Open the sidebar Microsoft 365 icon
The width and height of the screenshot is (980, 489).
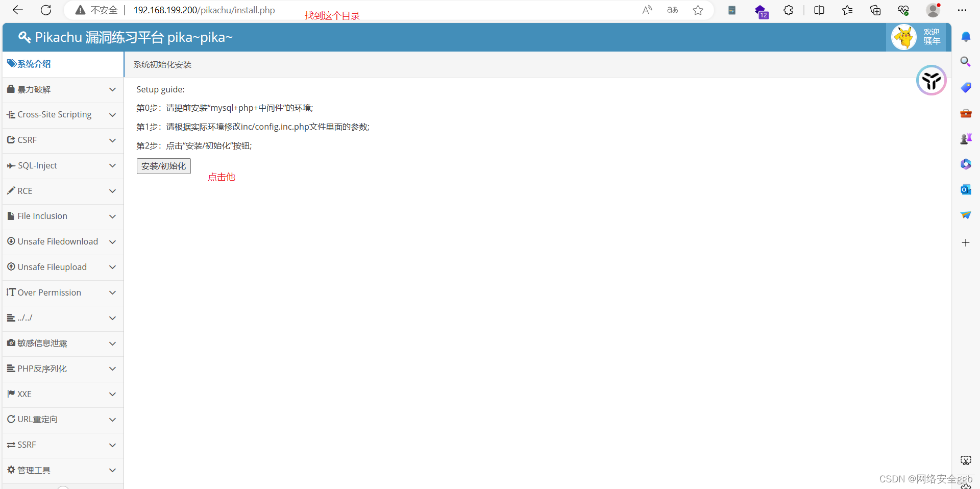pos(966,164)
